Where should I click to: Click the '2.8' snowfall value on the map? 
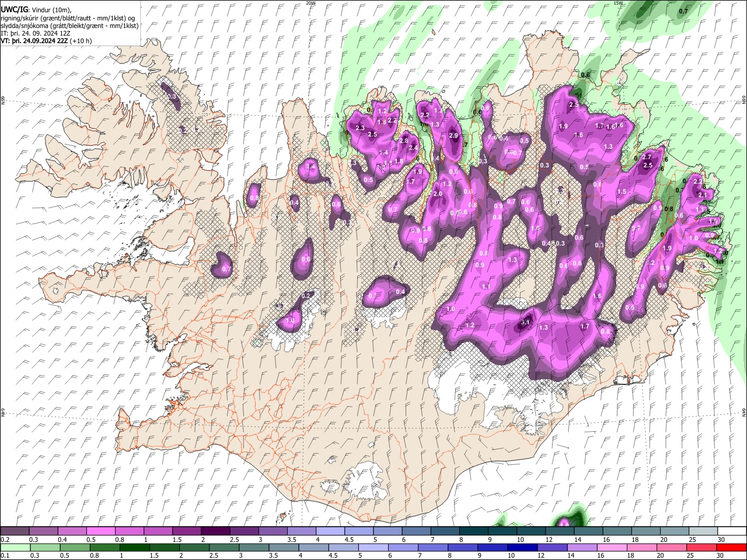pyautogui.click(x=404, y=141)
